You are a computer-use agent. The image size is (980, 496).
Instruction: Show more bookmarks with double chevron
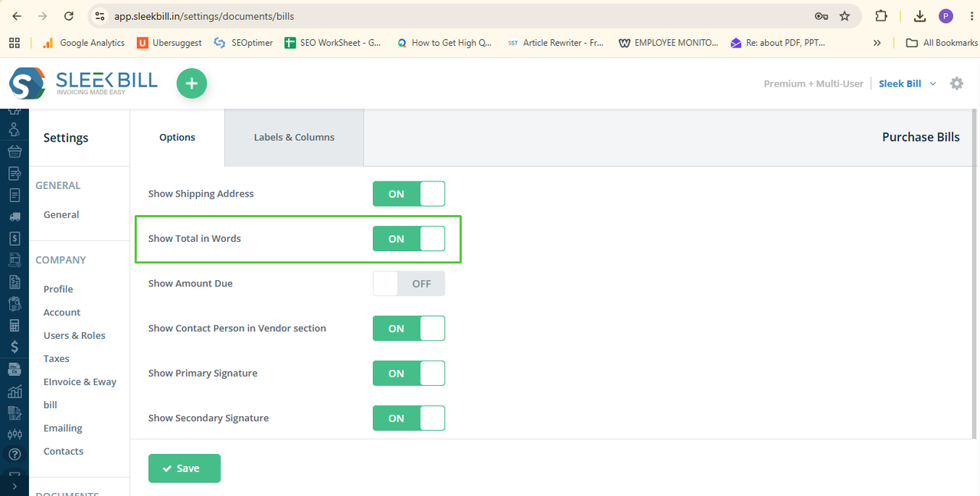[877, 43]
